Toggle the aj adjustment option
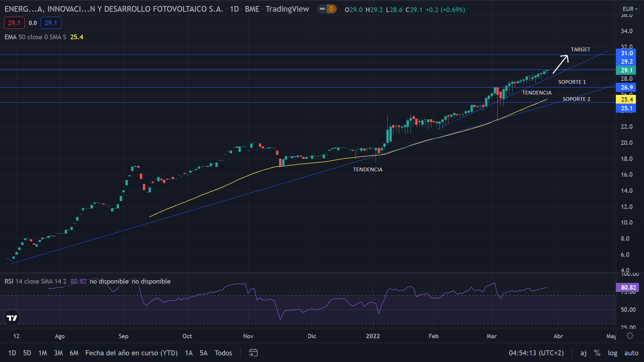Screen dimensions: 644x362 (x=584, y=353)
